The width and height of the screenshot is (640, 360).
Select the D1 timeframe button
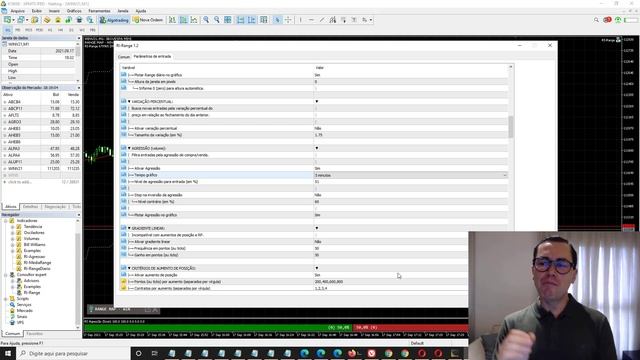tap(71, 30)
